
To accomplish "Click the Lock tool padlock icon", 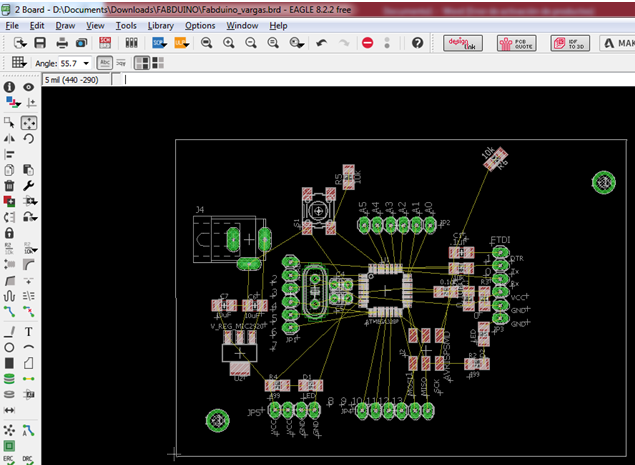I will [9, 233].
